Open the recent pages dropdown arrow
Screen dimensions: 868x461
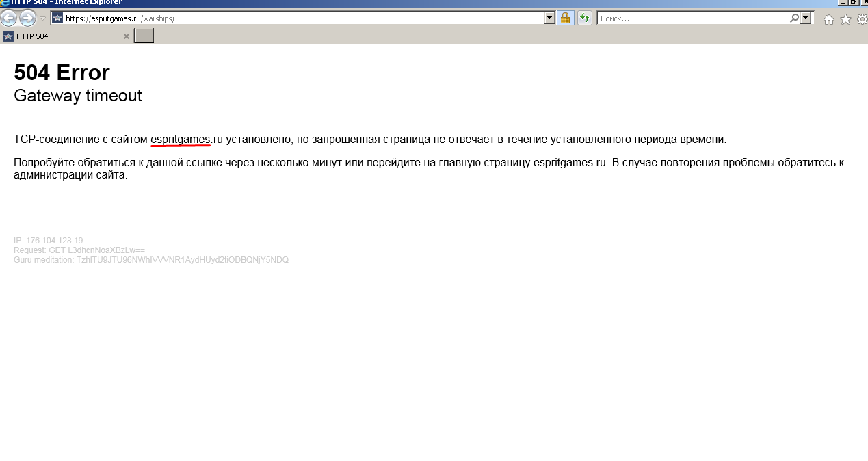click(42, 18)
